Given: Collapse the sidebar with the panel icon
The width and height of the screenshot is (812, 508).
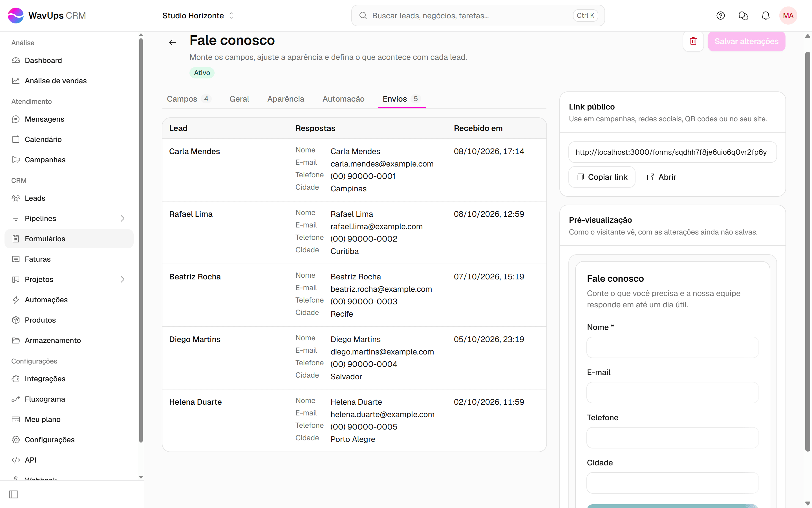Looking at the screenshot, I should pos(14,494).
